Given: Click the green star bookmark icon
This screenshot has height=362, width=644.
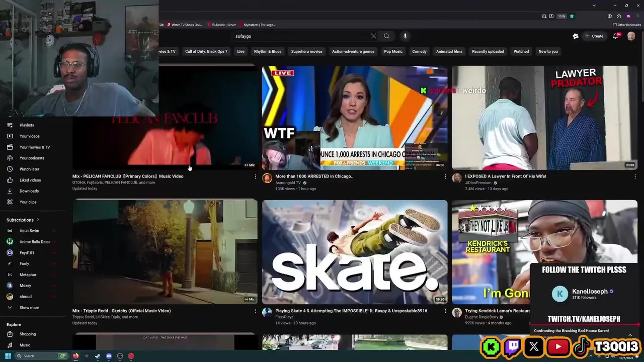Looking at the screenshot, I should pos(572,16).
